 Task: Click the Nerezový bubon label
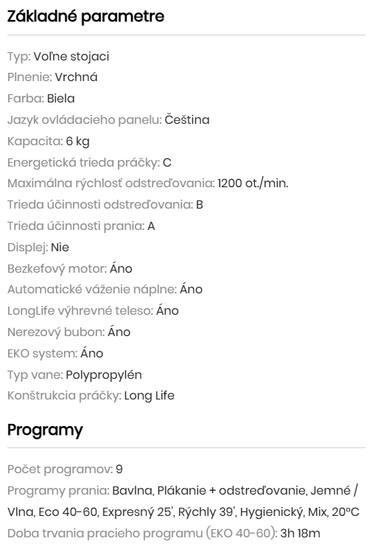point(56,332)
